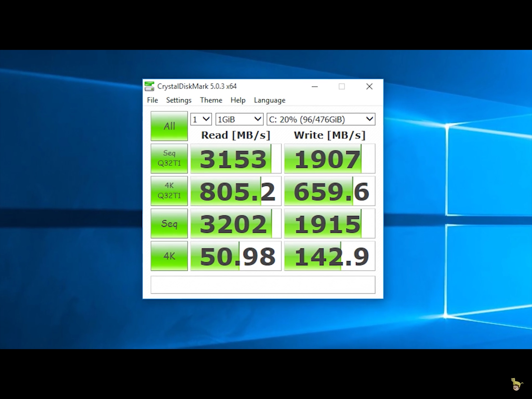Click the CrystalDiskMark 5.0.3 x64 window title

coord(197,86)
